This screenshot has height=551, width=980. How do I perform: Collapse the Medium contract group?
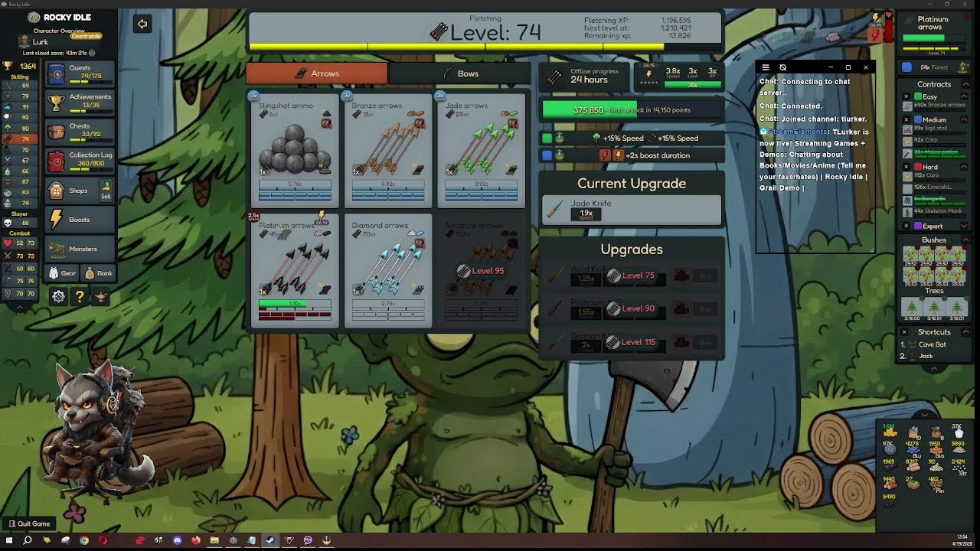coord(965,119)
